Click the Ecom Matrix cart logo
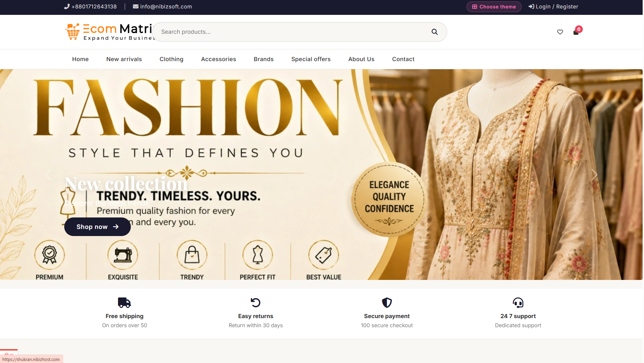Screen dimensions: 644x363 pos(109,32)
